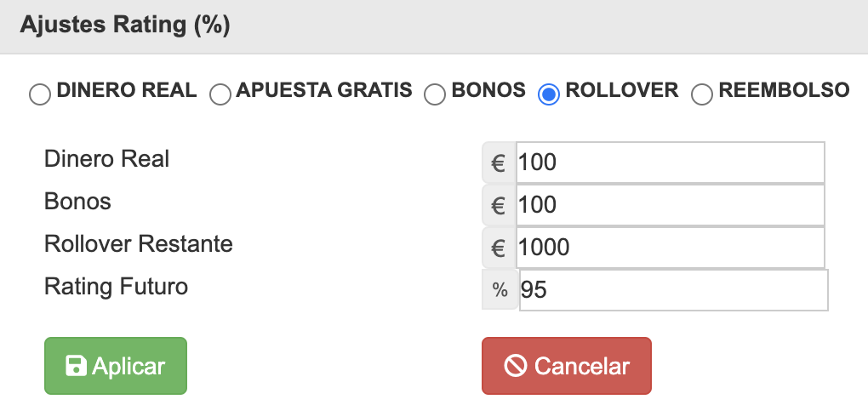868x405 pixels.
Task: Click the Rollover Restante field label
Action: 139,243
